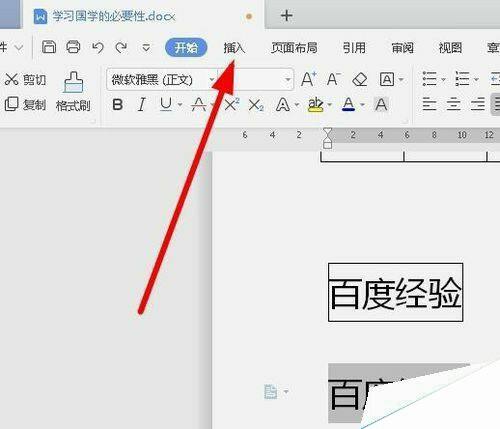Viewport: 500px width, 429px height.
Task: Click the paste options icon beside document
Action: click(271, 392)
